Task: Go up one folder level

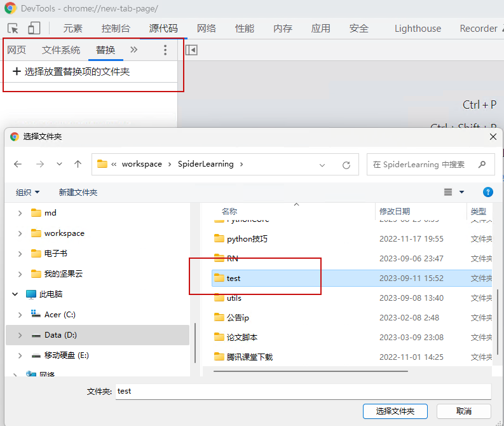Action: tap(78, 164)
